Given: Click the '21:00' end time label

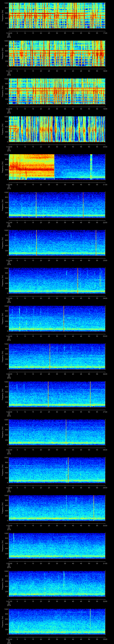Looking at the screenshot, I should [x=105, y=184].
